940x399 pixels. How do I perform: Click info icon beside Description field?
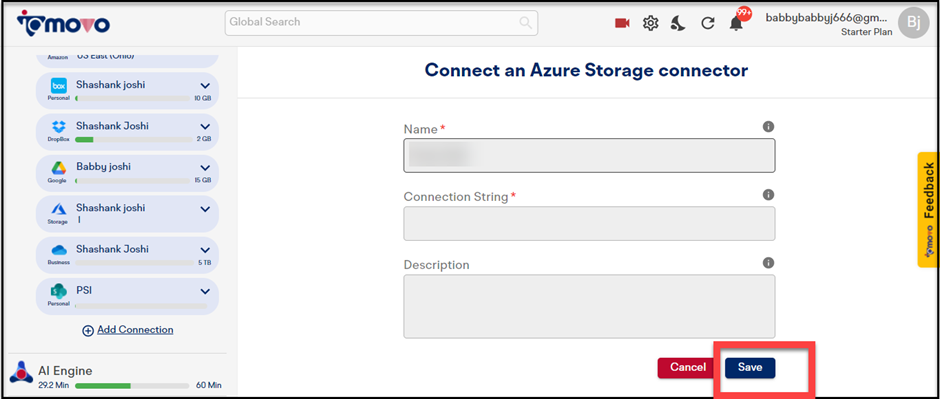pyautogui.click(x=769, y=263)
